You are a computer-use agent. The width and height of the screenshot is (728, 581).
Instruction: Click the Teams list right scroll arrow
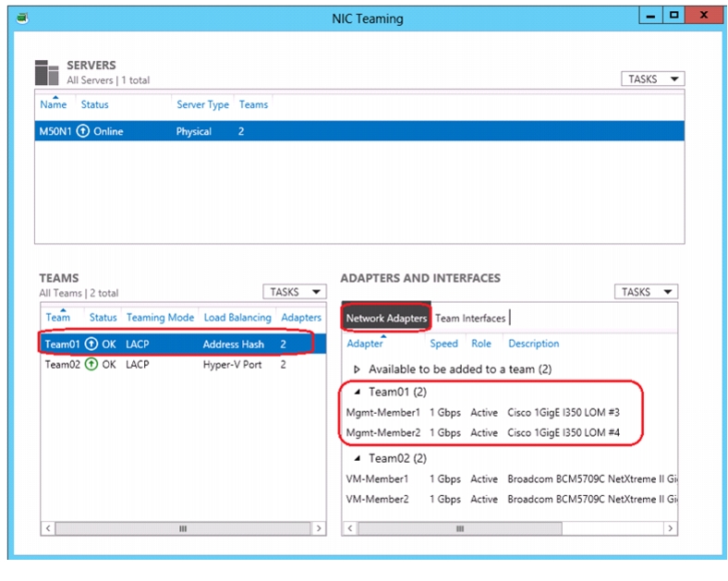319,528
